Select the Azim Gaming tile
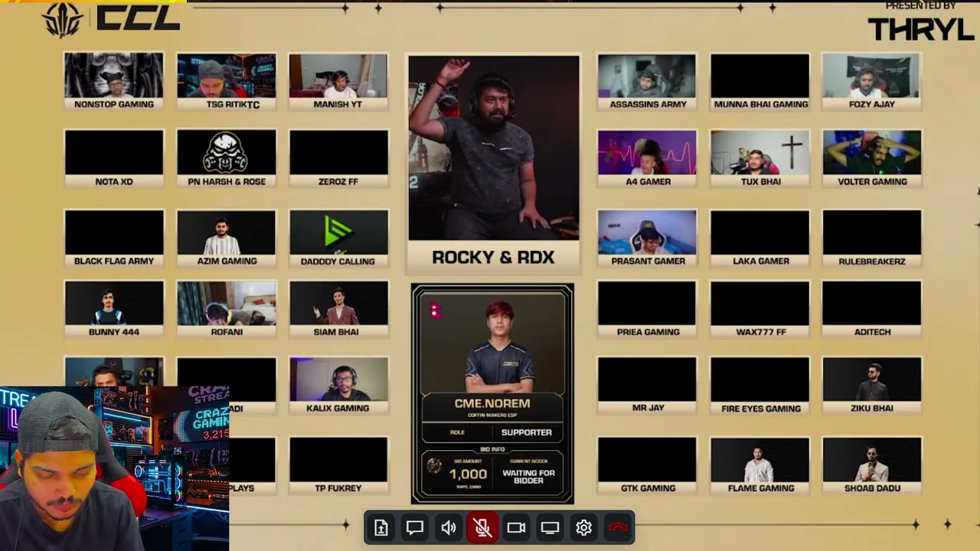 pos(227,239)
